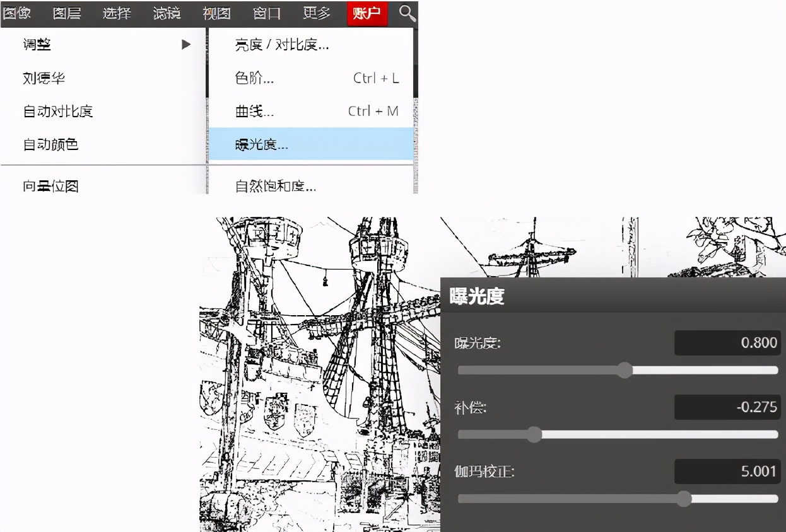Click the 曝光度 value field 0.800
786x532 pixels.
[727, 343]
